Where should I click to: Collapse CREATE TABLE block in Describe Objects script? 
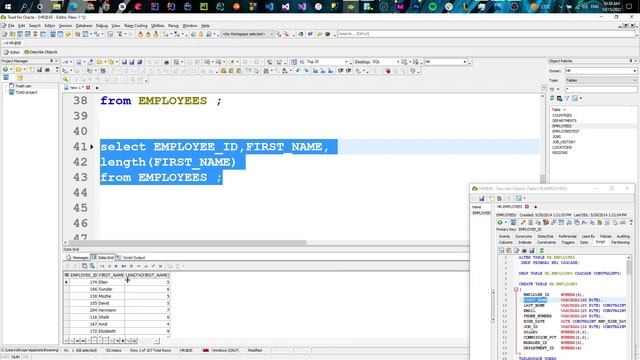coord(516,289)
